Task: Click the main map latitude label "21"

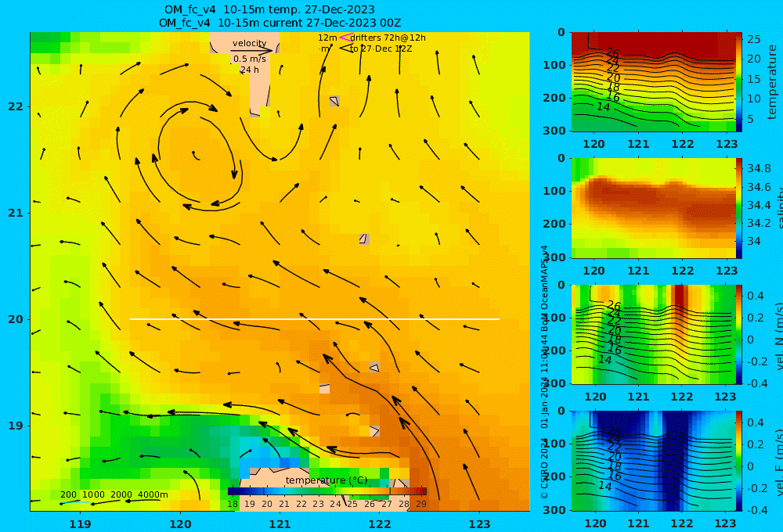Action: tap(16, 213)
